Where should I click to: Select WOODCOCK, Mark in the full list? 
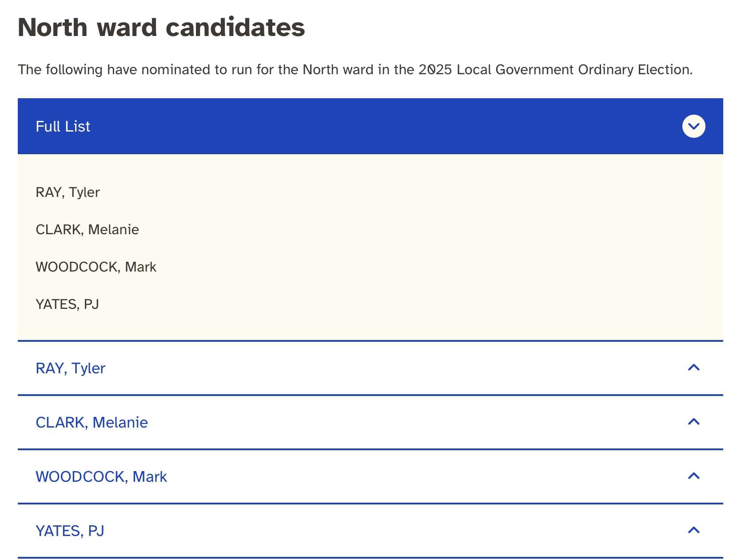point(96,267)
